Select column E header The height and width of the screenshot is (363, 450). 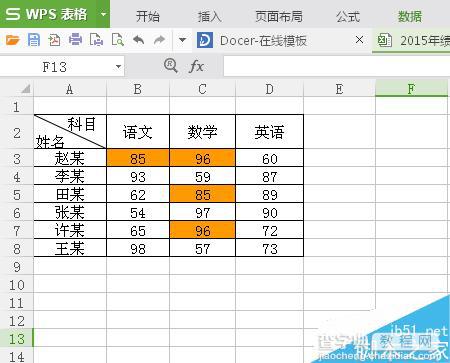(339, 89)
